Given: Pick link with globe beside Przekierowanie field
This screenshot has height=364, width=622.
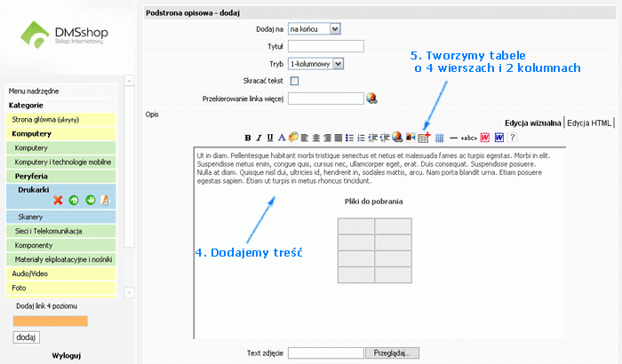Looking at the screenshot, I should point(371,99).
